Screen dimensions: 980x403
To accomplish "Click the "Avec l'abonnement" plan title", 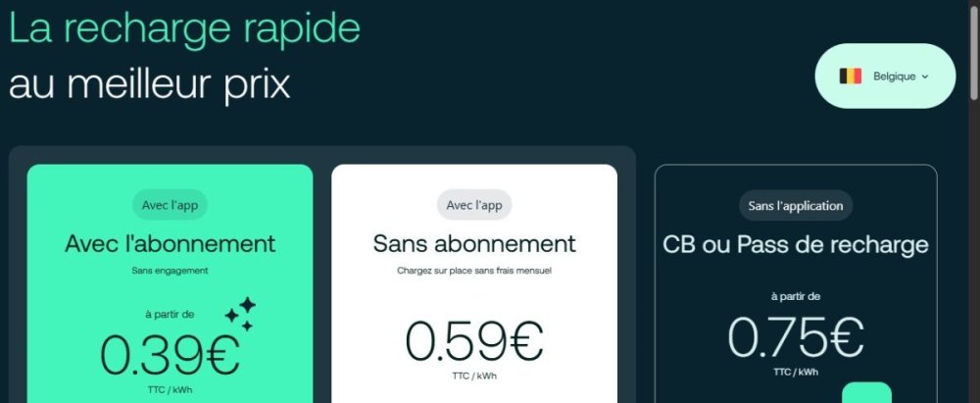I will click(x=170, y=243).
